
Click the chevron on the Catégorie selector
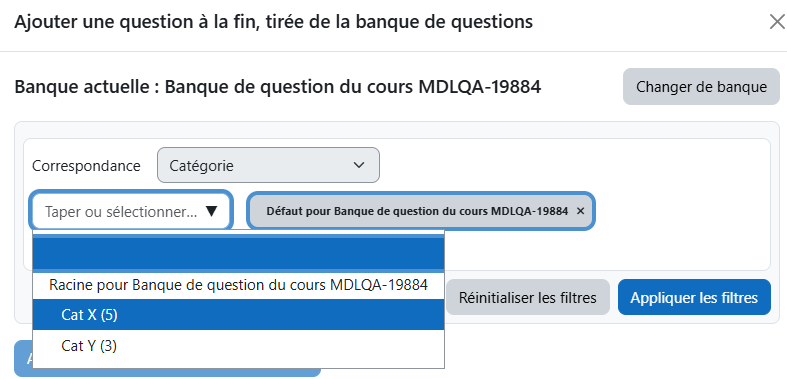358,165
